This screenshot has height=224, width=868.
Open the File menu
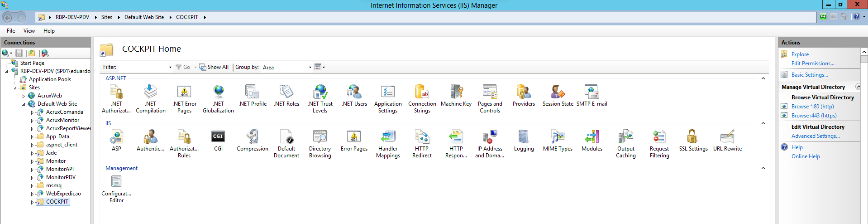click(11, 31)
